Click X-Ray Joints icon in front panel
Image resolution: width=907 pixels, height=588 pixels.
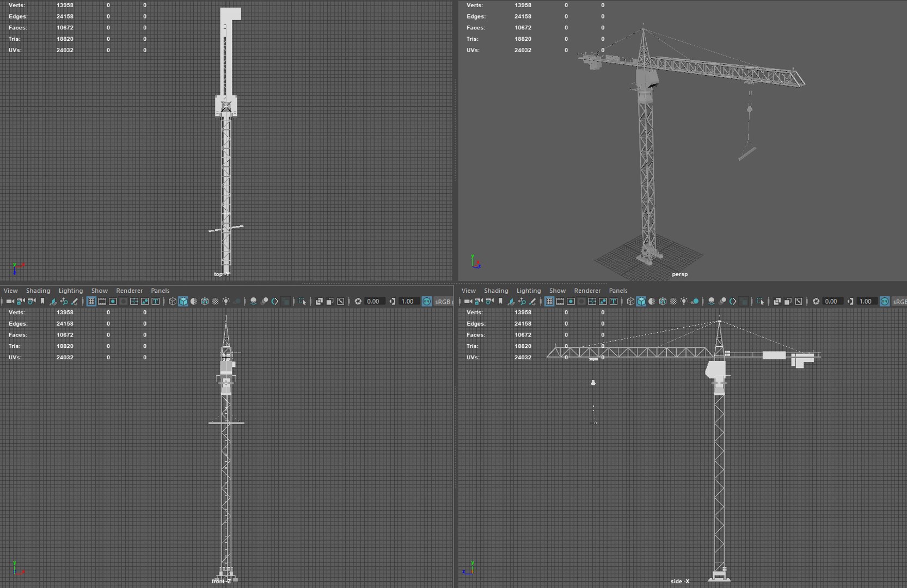click(x=340, y=301)
